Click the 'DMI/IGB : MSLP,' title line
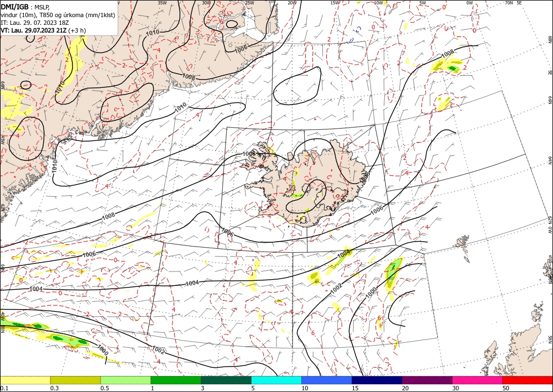 (x=25, y=7)
